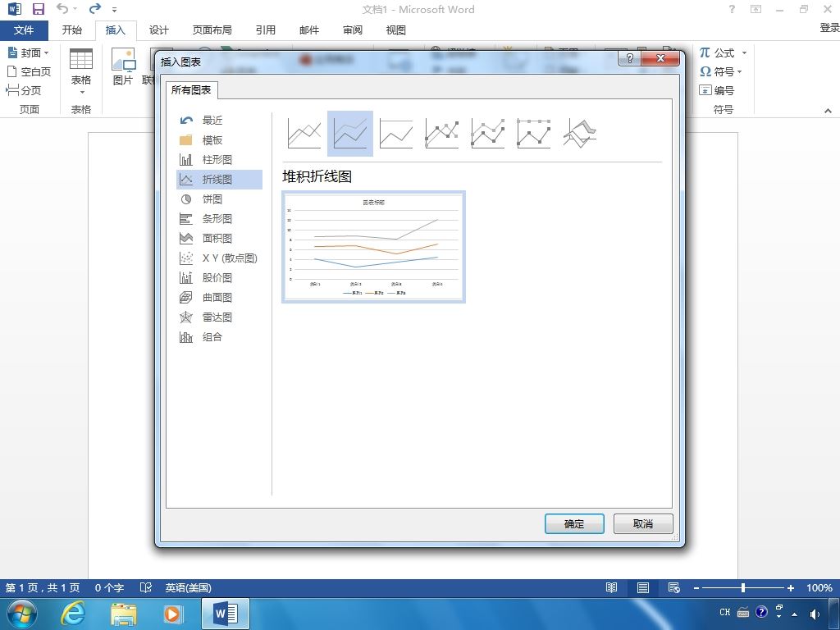Open the Windows Start button
The width and height of the screenshot is (840, 630).
point(22,614)
